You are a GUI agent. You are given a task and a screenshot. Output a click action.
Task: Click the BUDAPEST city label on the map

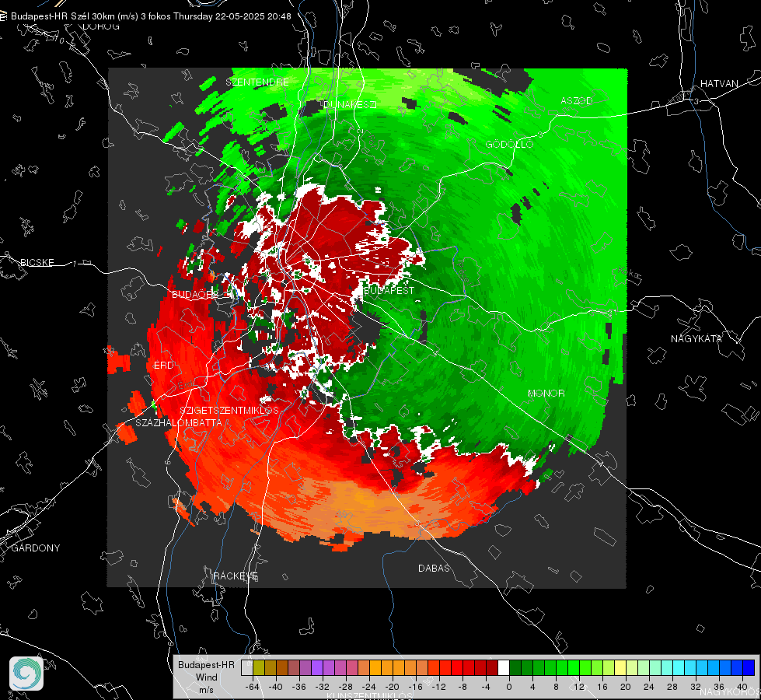389,290
